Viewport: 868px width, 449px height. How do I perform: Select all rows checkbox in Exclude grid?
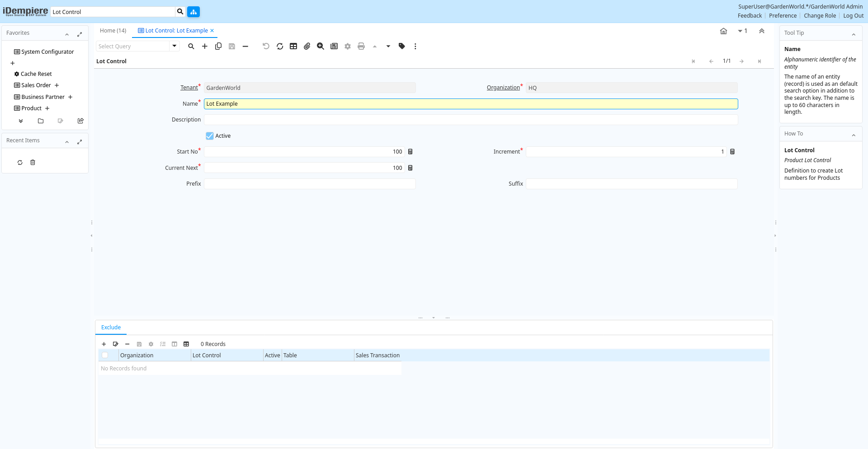tap(105, 355)
